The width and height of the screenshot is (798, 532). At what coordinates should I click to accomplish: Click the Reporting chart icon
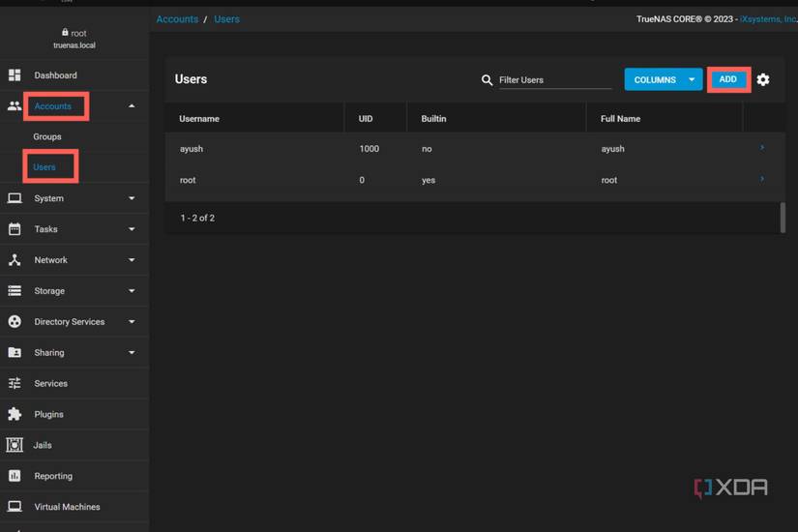[x=15, y=476]
